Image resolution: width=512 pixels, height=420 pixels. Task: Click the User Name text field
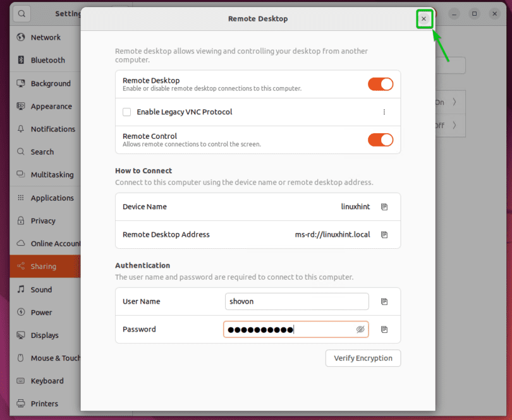296,302
